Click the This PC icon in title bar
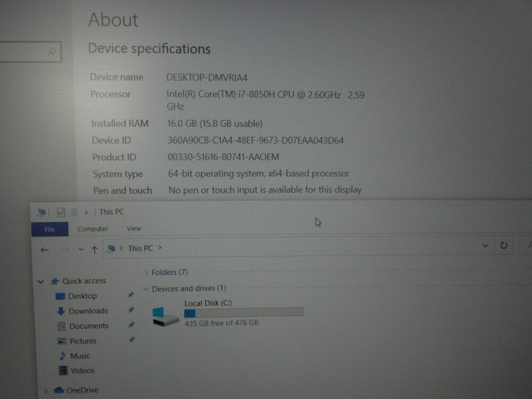 pyautogui.click(x=41, y=212)
